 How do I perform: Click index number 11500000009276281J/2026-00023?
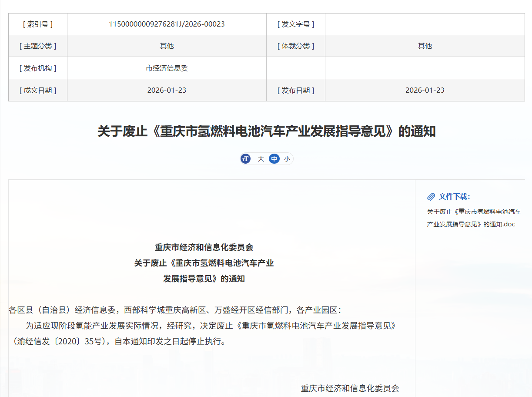pyautogui.click(x=167, y=24)
